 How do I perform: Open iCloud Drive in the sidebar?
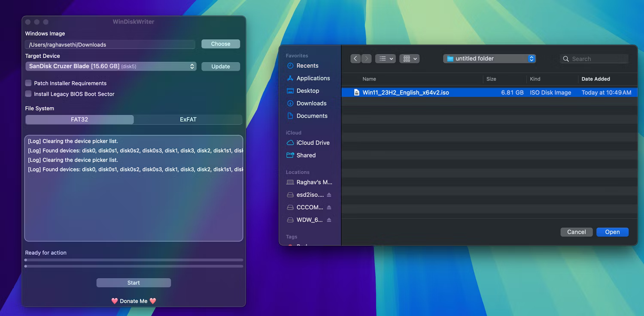[313, 142]
